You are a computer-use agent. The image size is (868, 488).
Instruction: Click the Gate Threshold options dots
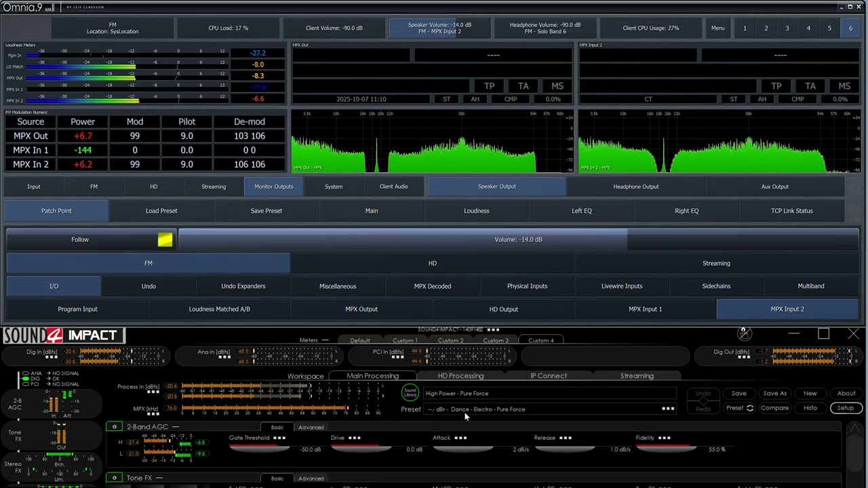pos(279,438)
